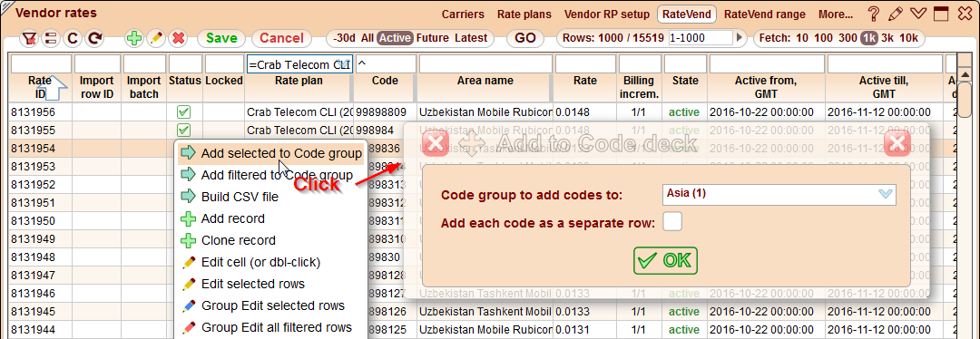This screenshot has width=980, height=339.
Task: Open the Carriers tab
Action: (x=463, y=15)
